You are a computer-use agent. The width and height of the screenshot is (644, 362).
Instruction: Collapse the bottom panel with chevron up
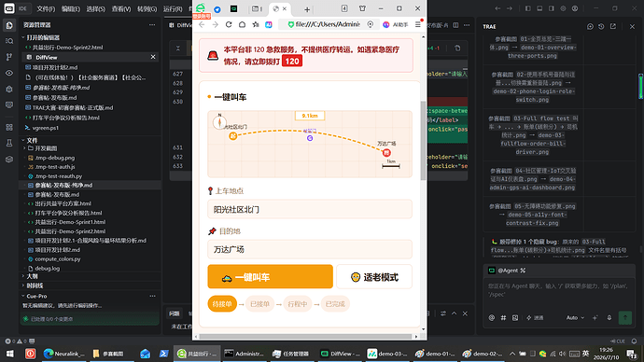point(454,313)
